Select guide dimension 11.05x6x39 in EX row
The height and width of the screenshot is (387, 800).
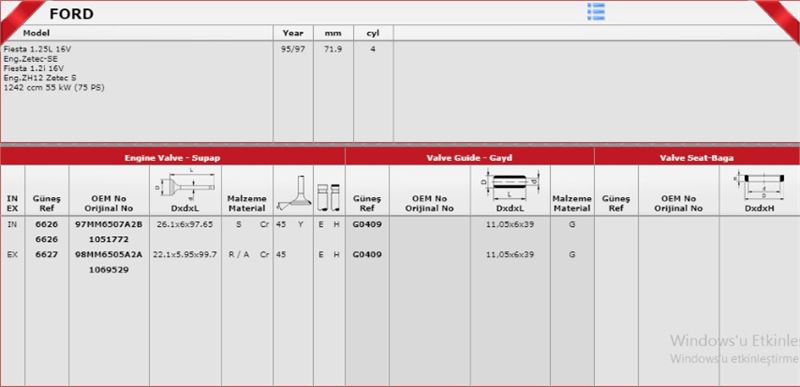510,254
